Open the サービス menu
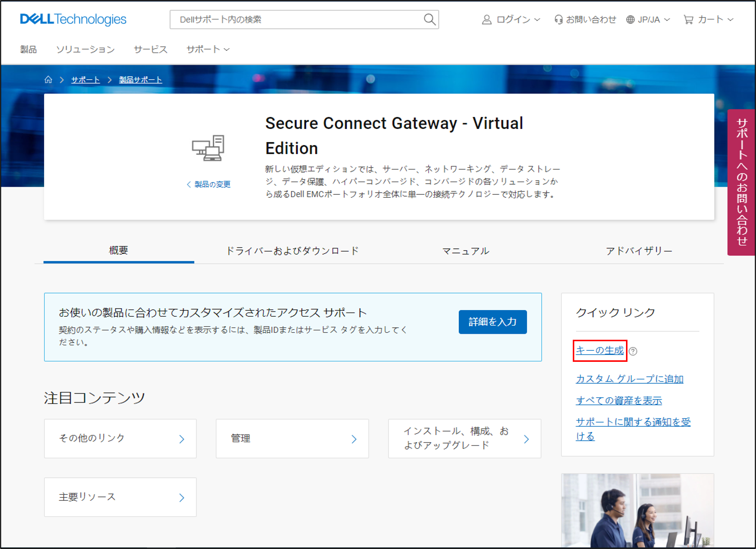Viewport: 756px width, 549px height. 151,49
